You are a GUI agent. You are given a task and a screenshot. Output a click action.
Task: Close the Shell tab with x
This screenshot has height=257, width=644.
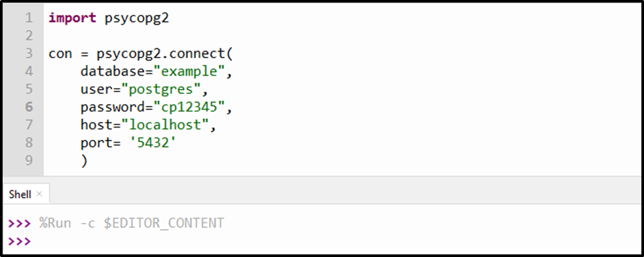pos(39,194)
